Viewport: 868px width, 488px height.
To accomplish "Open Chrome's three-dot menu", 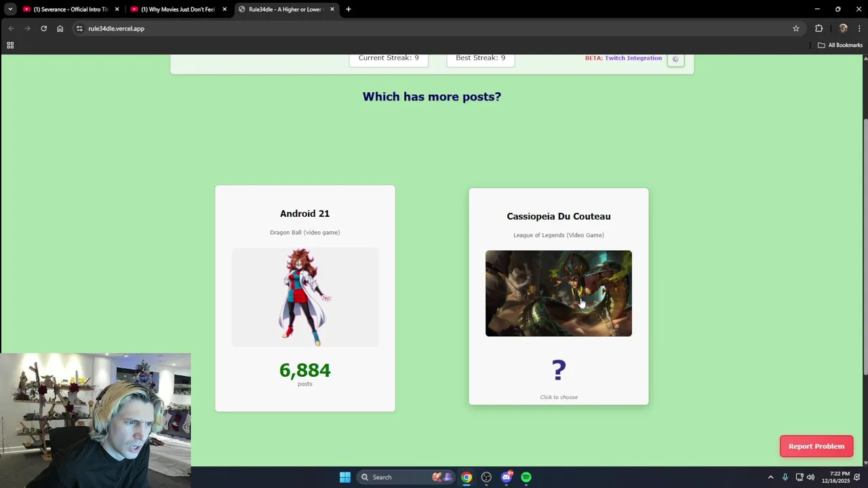I will 859,28.
